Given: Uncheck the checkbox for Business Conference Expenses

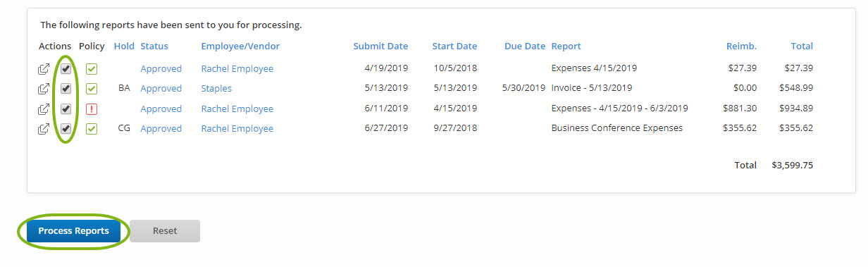Looking at the screenshot, I should click(66, 129).
